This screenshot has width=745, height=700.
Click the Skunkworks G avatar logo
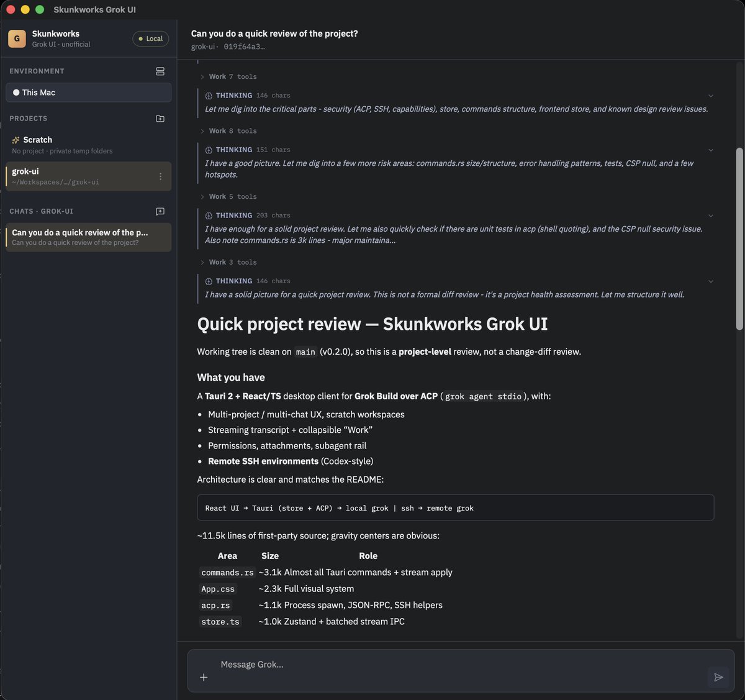pos(17,39)
